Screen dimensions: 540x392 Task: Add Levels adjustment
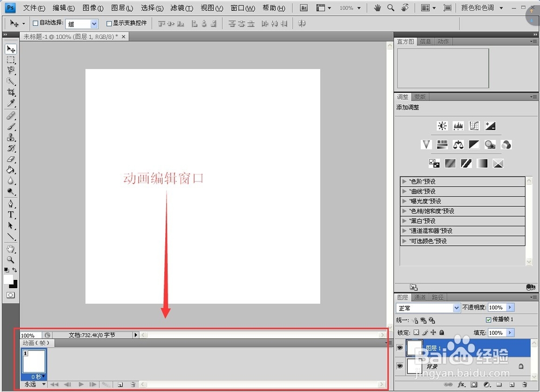point(458,126)
